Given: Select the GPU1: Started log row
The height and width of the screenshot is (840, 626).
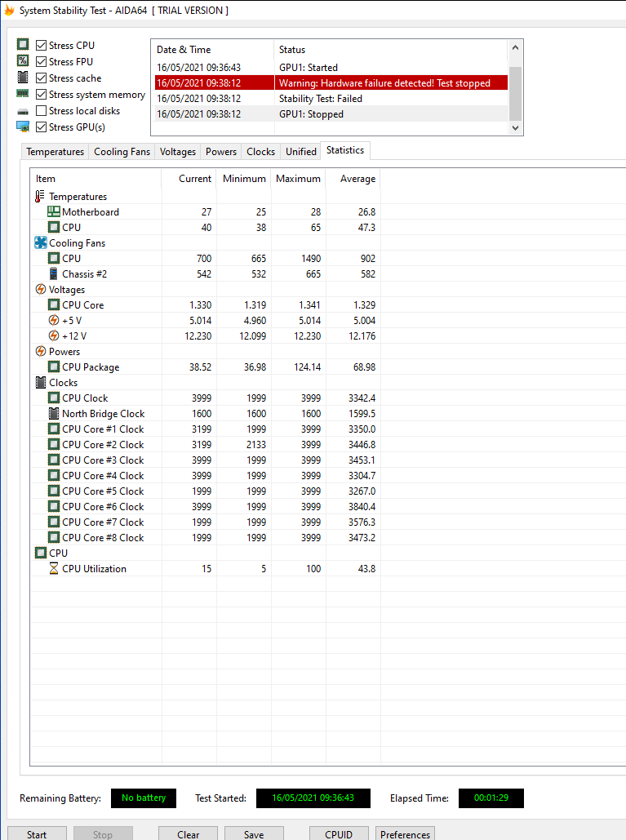Looking at the screenshot, I should pyautogui.click(x=331, y=68).
